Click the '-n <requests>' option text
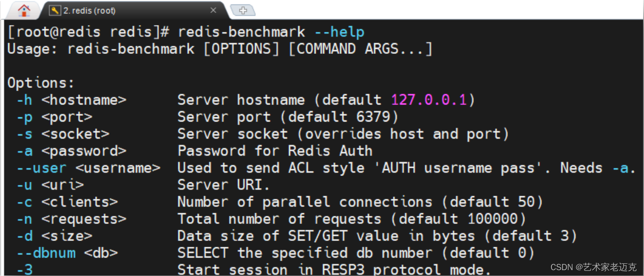This screenshot has width=644, height=276. coord(71,219)
